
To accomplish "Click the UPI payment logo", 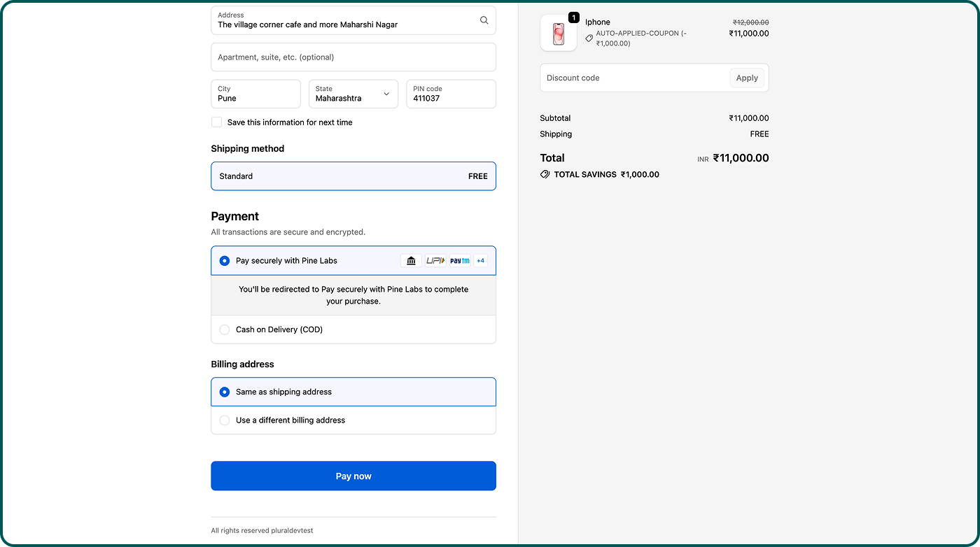I will pos(435,261).
